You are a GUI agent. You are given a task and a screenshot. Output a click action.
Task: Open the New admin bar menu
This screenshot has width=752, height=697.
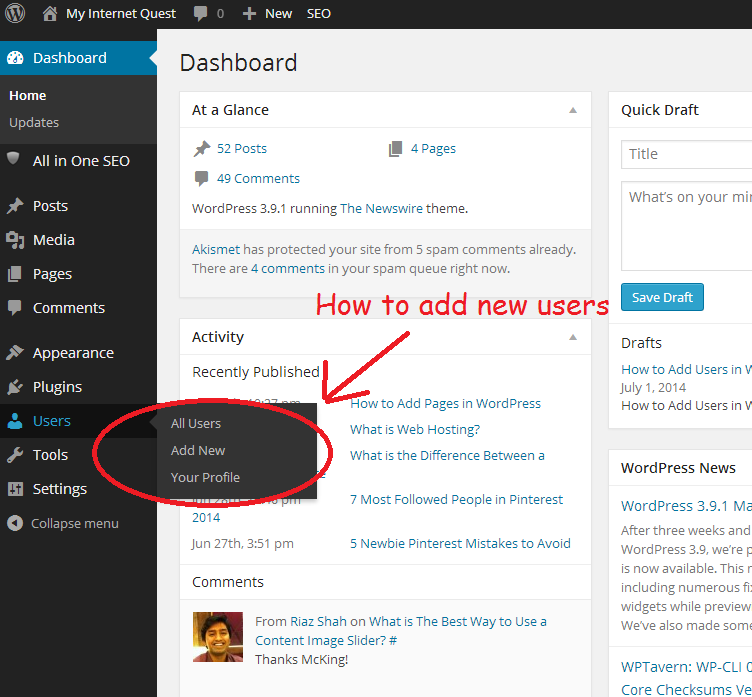pos(278,13)
